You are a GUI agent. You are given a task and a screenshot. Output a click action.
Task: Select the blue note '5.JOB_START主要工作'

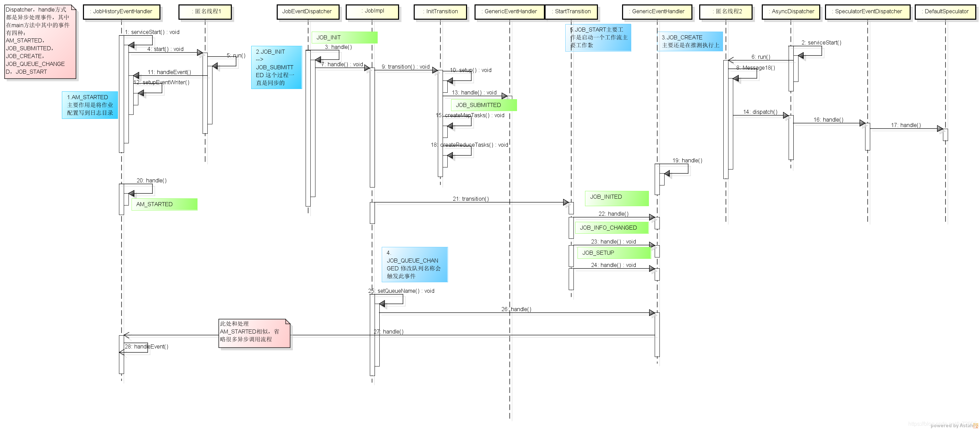coord(598,37)
